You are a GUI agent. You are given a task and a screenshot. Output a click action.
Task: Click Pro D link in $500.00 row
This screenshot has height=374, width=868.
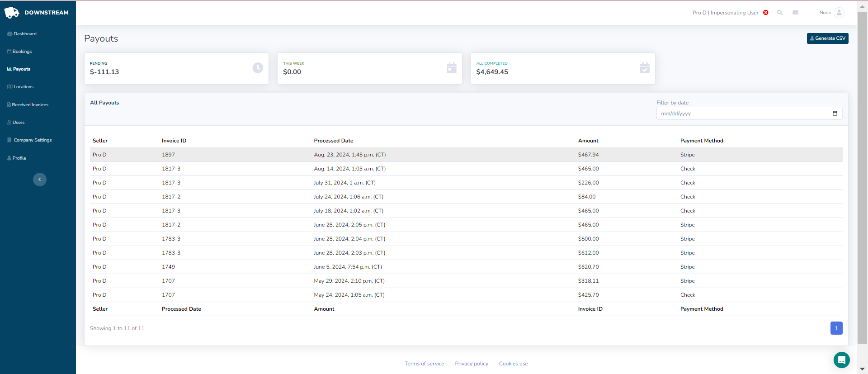pos(99,239)
